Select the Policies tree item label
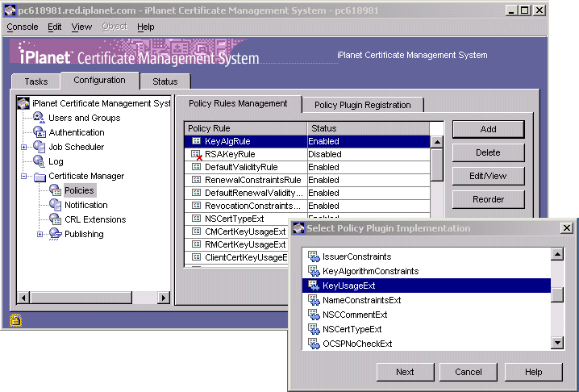The height and width of the screenshot is (392, 579). [x=79, y=190]
